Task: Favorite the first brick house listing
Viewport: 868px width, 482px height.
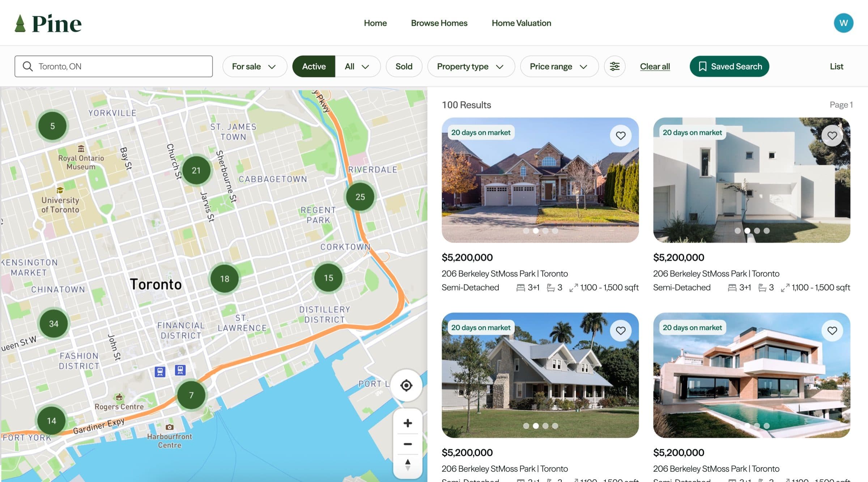Action: click(621, 136)
